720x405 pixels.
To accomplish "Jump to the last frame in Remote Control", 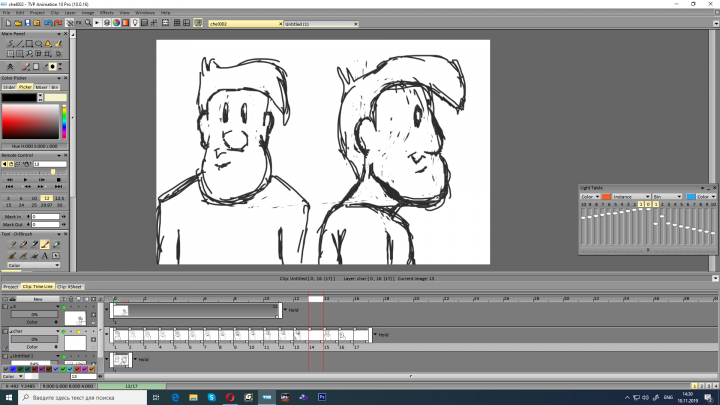I will [x=58, y=186].
